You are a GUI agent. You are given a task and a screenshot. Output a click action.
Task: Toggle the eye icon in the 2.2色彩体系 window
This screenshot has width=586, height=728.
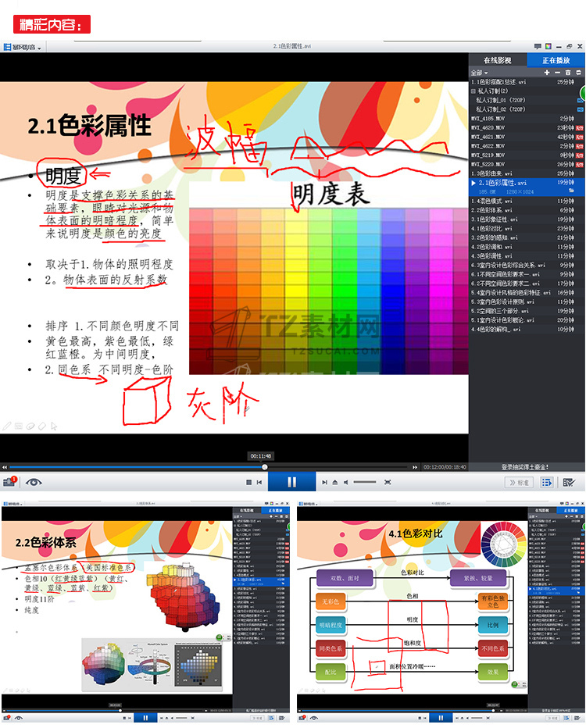click(18, 718)
